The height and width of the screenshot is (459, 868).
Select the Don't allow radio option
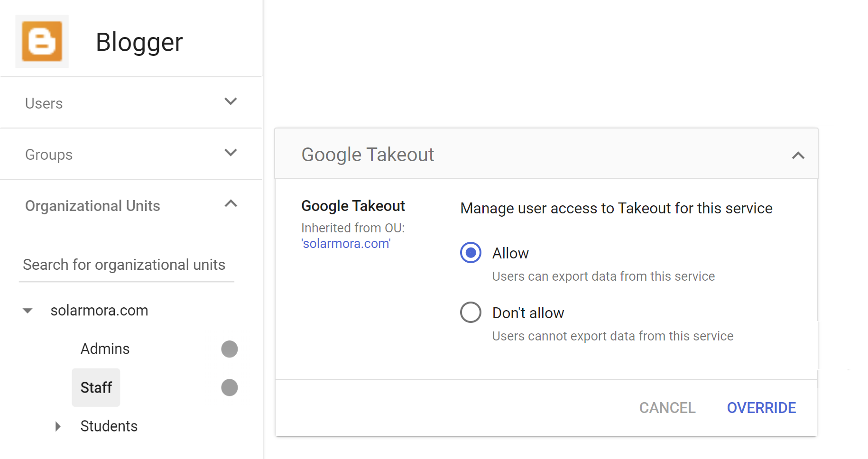click(471, 312)
